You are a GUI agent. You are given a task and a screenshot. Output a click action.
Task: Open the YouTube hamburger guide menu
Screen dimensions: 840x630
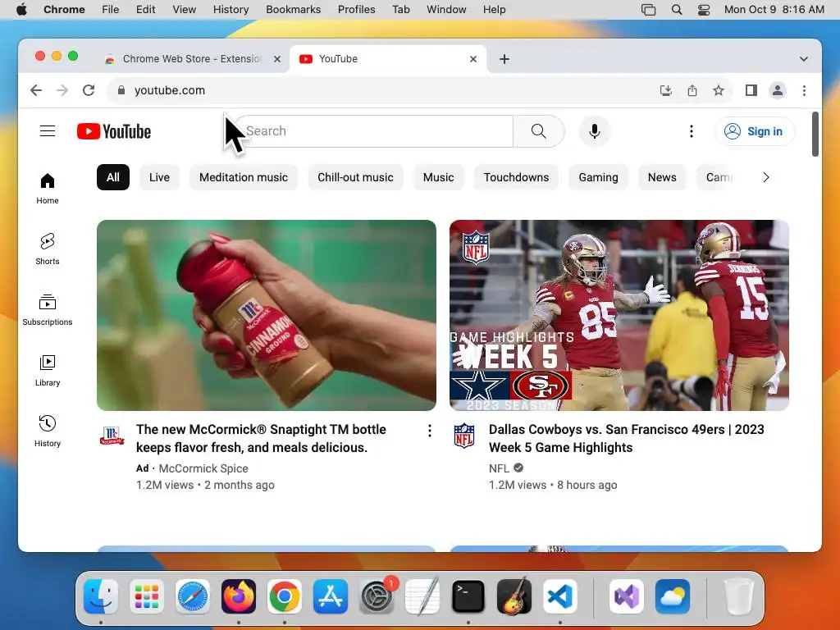coord(48,131)
